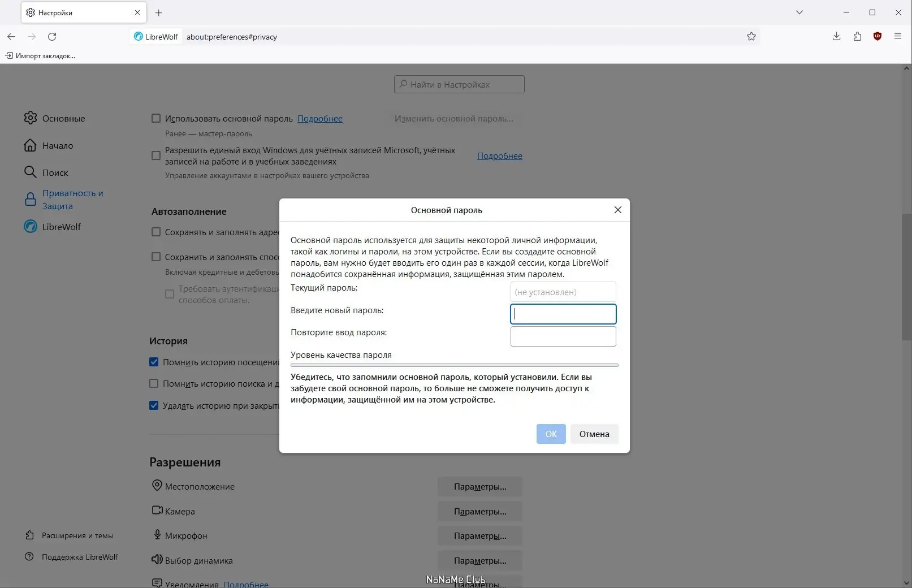Toggle Сохранять и заполнять адреса checkbox

(x=156, y=232)
